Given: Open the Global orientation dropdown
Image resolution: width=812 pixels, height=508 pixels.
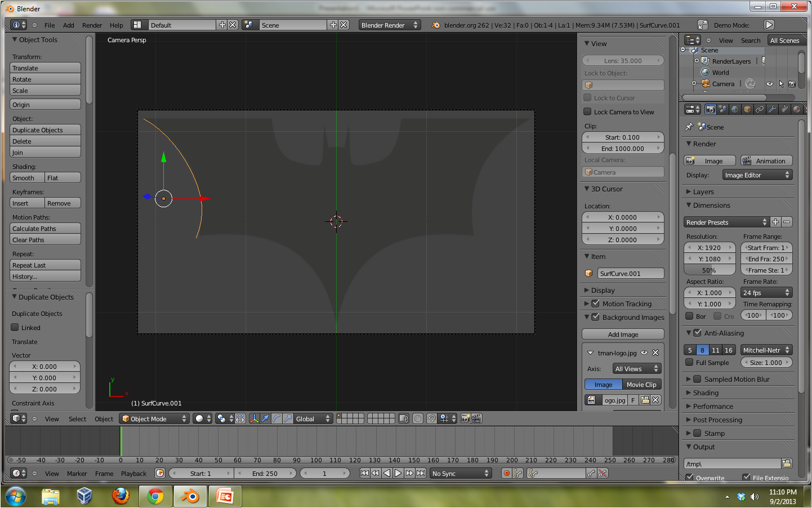Looking at the screenshot, I should click(313, 418).
